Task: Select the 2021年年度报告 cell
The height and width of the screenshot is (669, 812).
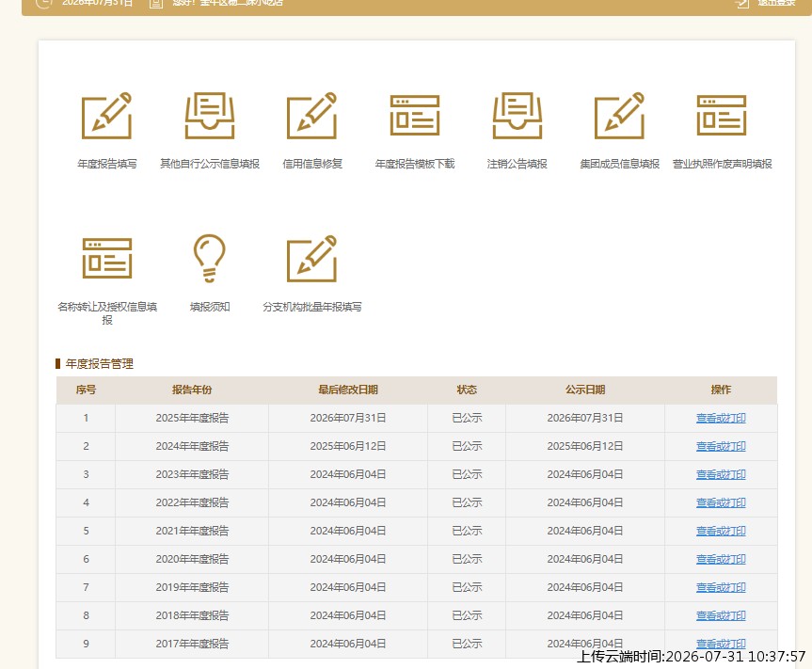Action: pos(192,531)
